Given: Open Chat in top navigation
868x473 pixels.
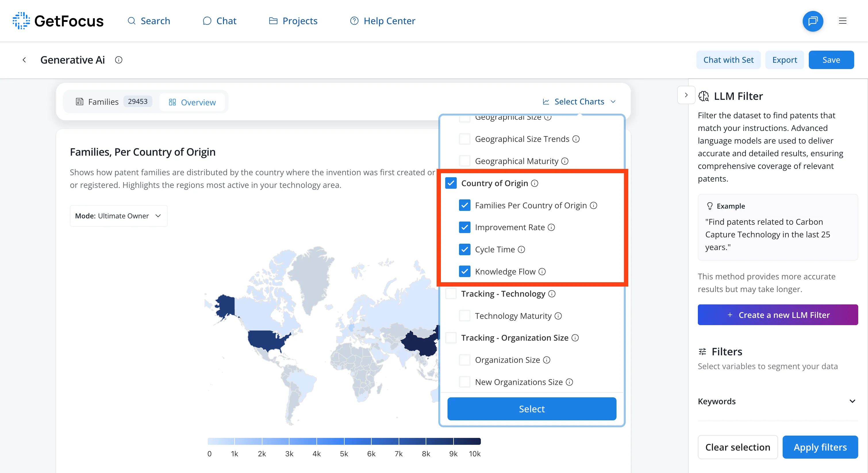Looking at the screenshot, I should click(x=219, y=21).
